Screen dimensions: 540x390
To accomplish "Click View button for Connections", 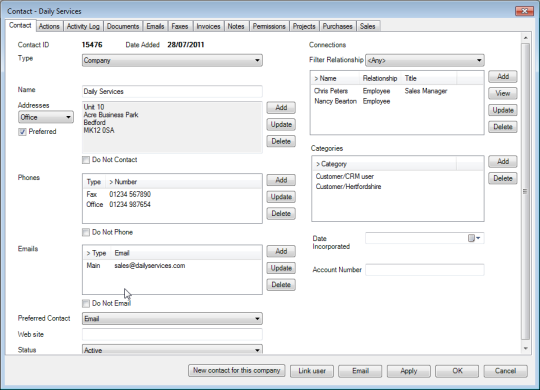I will click(503, 93).
